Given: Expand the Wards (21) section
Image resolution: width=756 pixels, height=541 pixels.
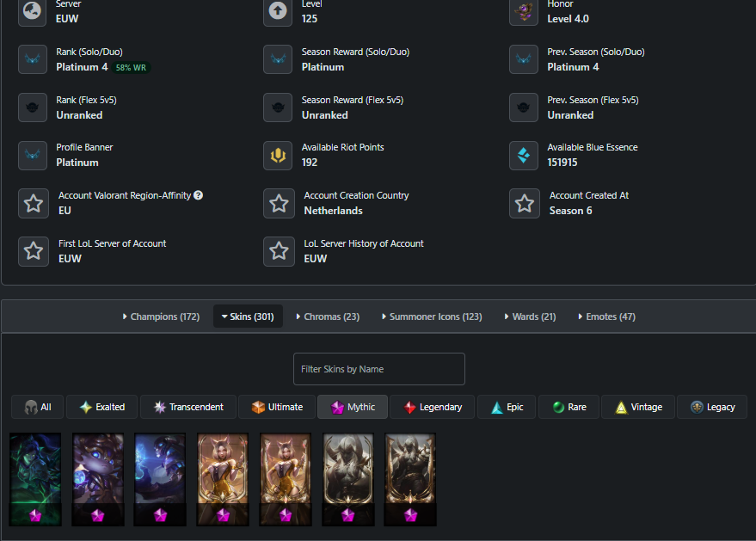Looking at the screenshot, I should point(531,317).
